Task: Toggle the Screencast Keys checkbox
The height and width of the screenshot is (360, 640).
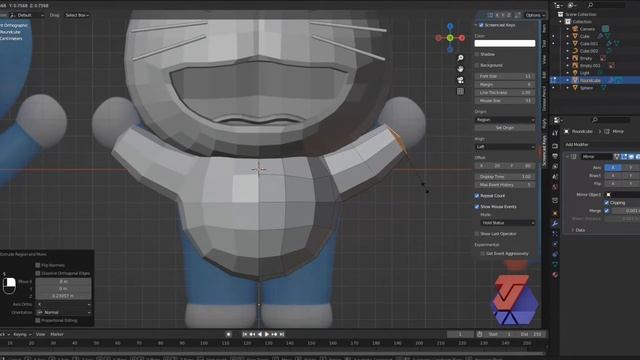Action: (x=481, y=25)
